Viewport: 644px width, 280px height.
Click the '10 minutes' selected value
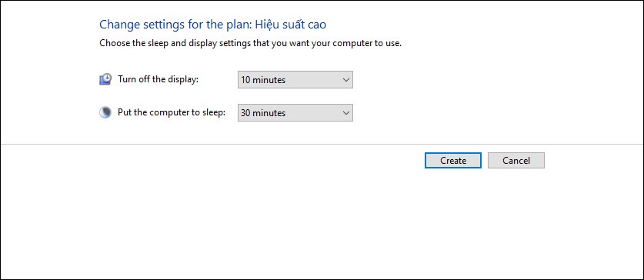[263, 80]
